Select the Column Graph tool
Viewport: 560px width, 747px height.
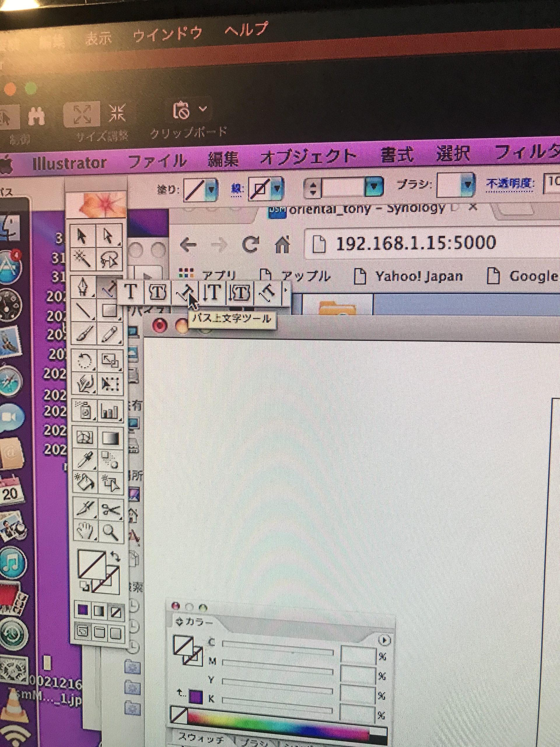point(110,412)
